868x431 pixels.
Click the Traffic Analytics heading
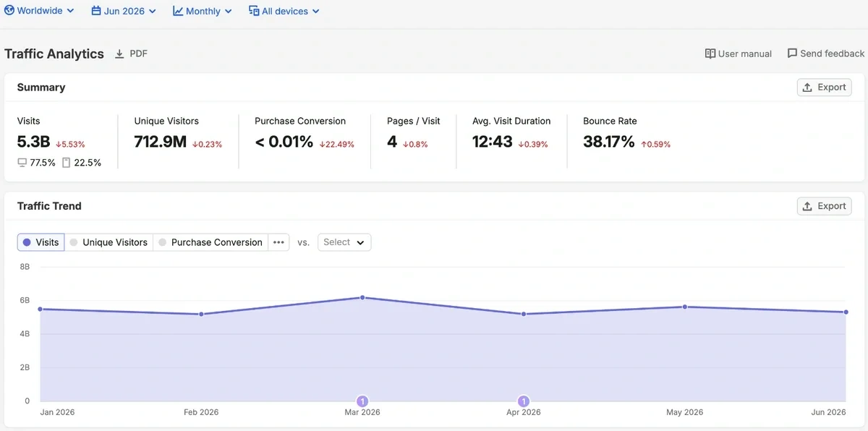pyautogui.click(x=54, y=54)
